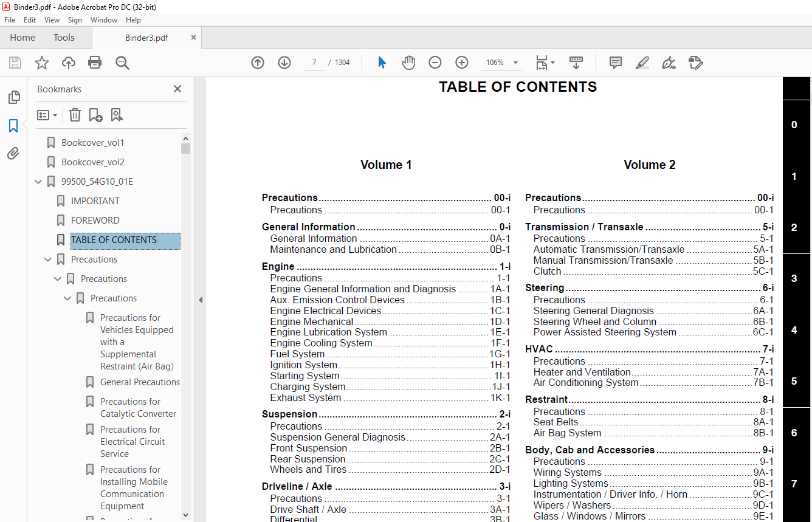812x522 pixels.
Task: Close the Binder3.pdf tab
Action: [x=193, y=38]
